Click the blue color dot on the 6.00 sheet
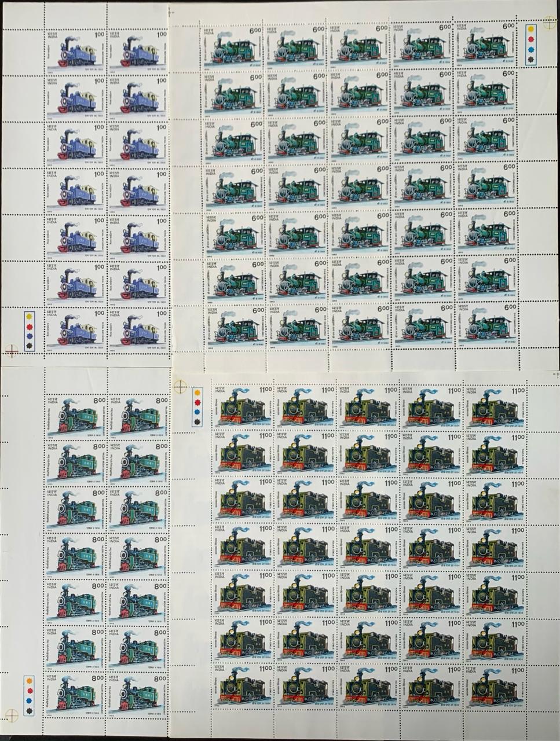The image size is (560, 741). click(531, 50)
